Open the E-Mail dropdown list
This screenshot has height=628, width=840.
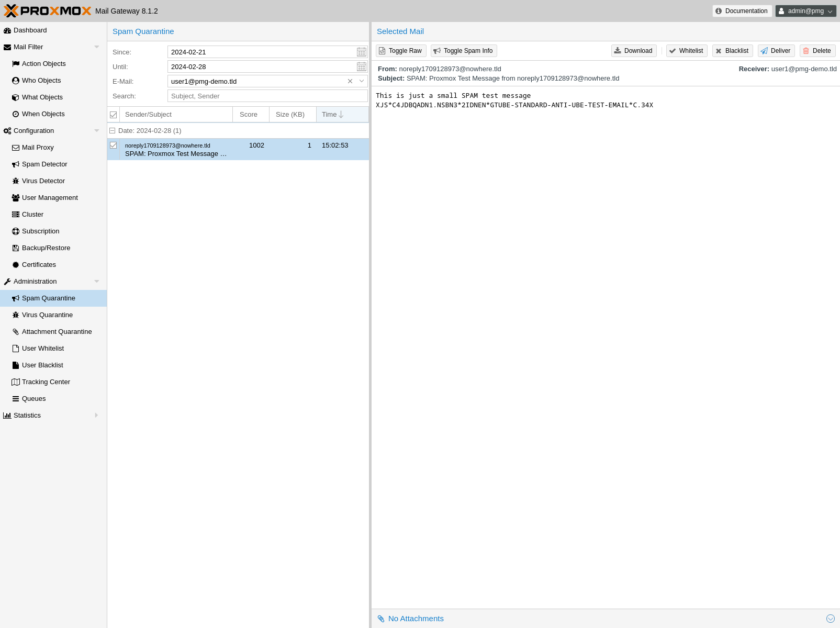(362, 81)
